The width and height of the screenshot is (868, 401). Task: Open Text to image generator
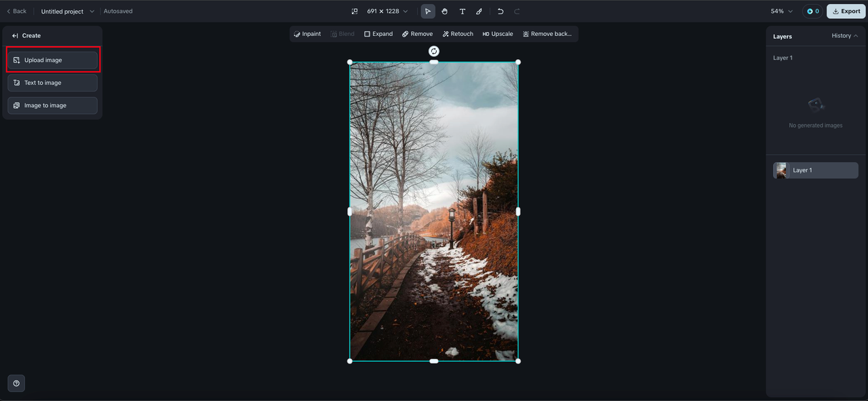pos(53,83)
